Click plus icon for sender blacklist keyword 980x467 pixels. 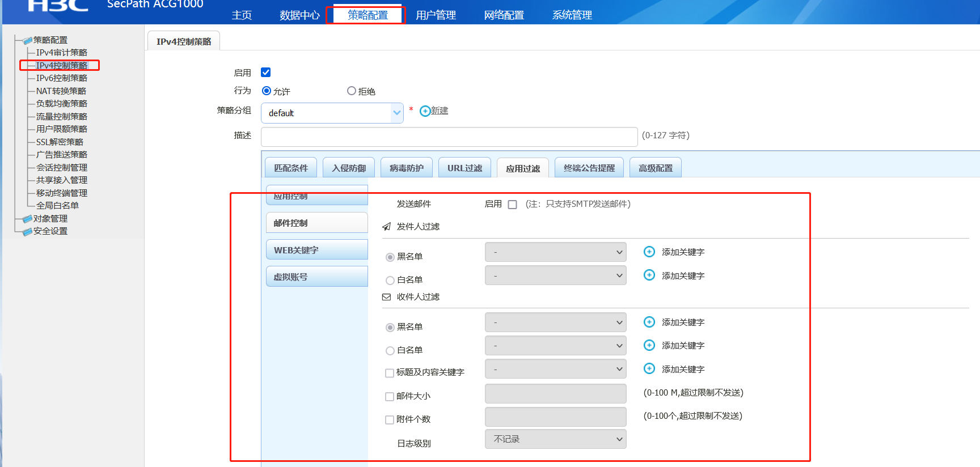[649, 252]
